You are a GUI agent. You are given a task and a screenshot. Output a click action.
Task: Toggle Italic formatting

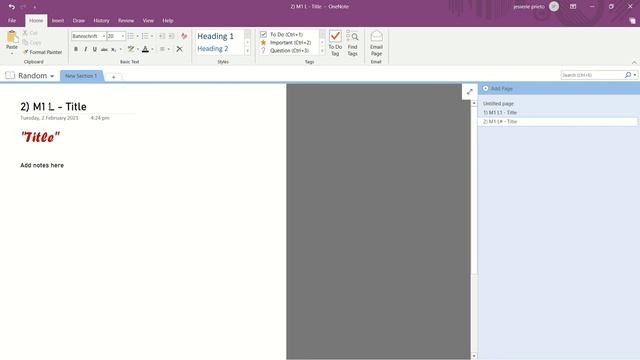coord(85,49)
